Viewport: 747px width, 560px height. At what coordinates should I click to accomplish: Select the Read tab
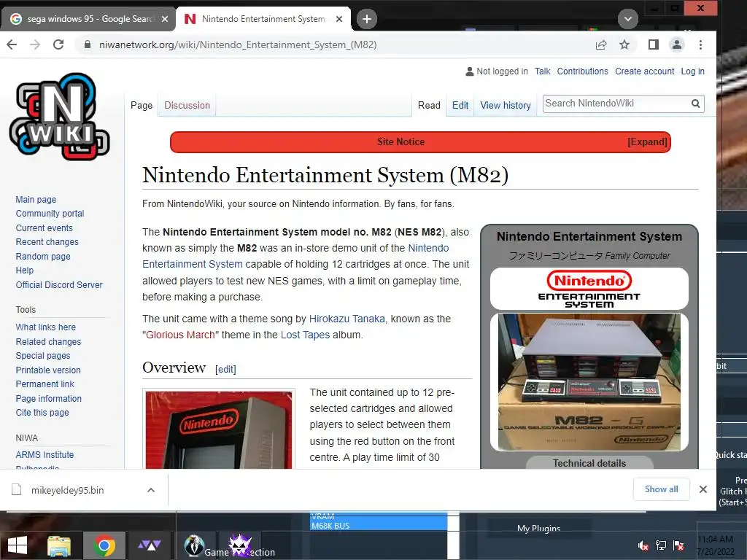[429, 105]
